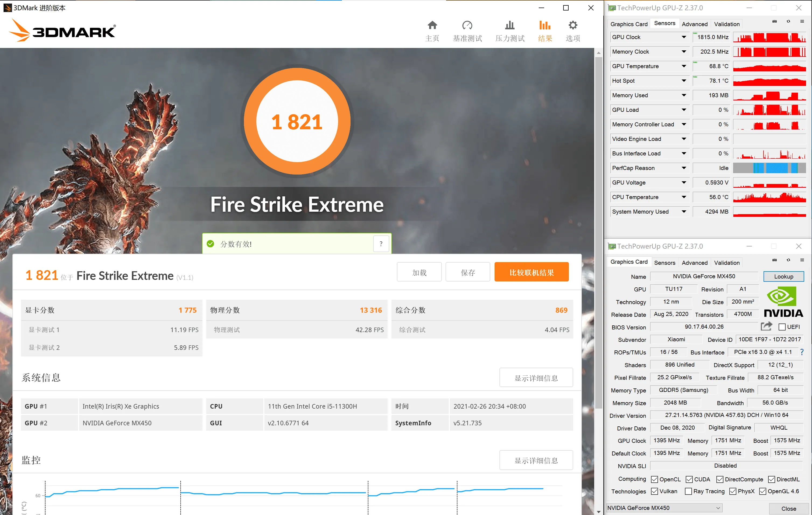Toggle the Ray Tracing checkbox

point(688,491)
